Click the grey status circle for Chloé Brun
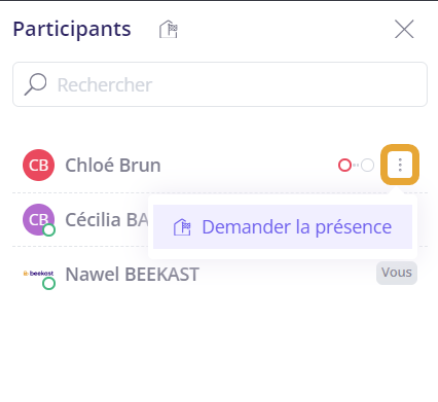Image resolution: width=438 pixels, height=402 pixels. [367, 165]
